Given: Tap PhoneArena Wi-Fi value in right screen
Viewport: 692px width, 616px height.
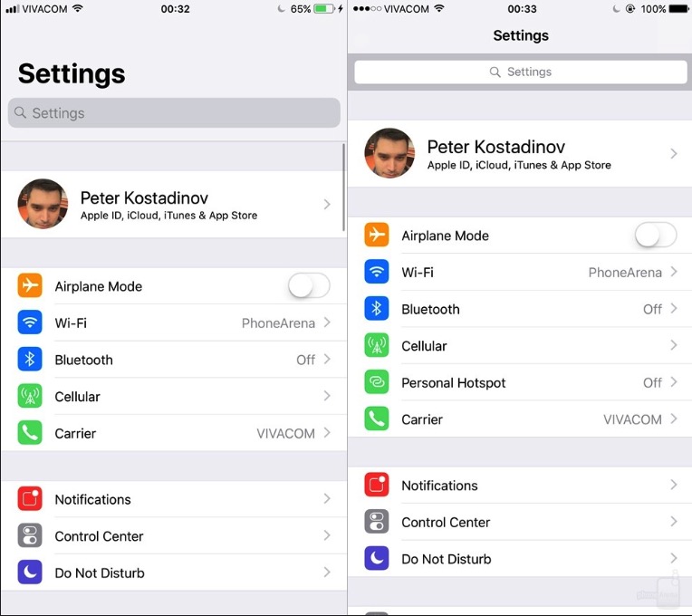Looking at the screenshot, I should tap(625, 273).
